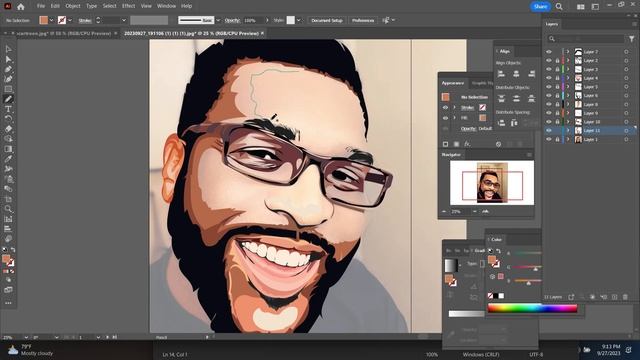Click Add New Effect fx icon
640x360 pixels.
click(x=467, y=144)
